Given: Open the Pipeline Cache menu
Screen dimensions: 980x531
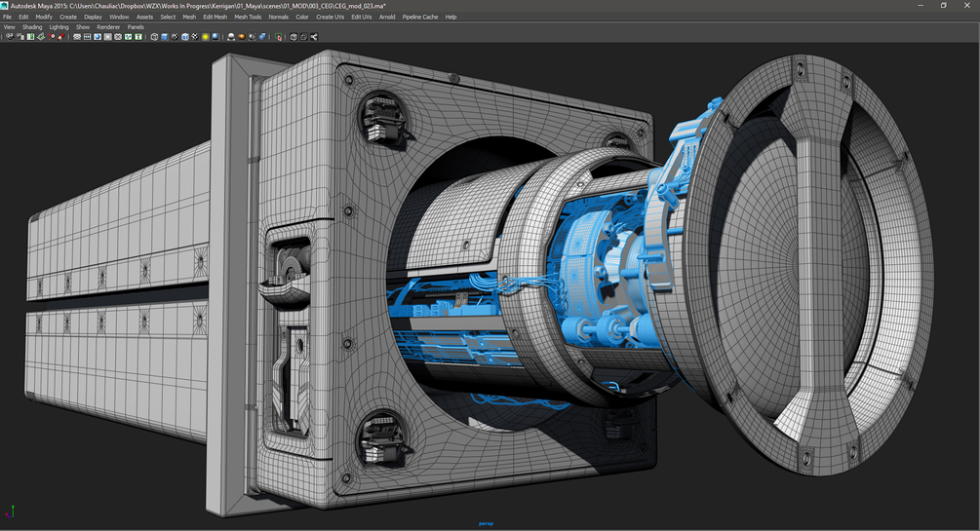Looking at the screenshot, I should [x=420, y=17].
